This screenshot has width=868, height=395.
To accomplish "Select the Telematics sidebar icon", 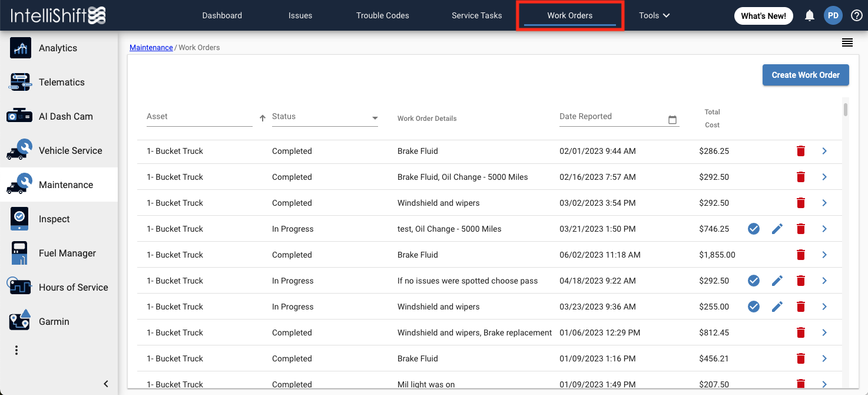I will (61, 82).
